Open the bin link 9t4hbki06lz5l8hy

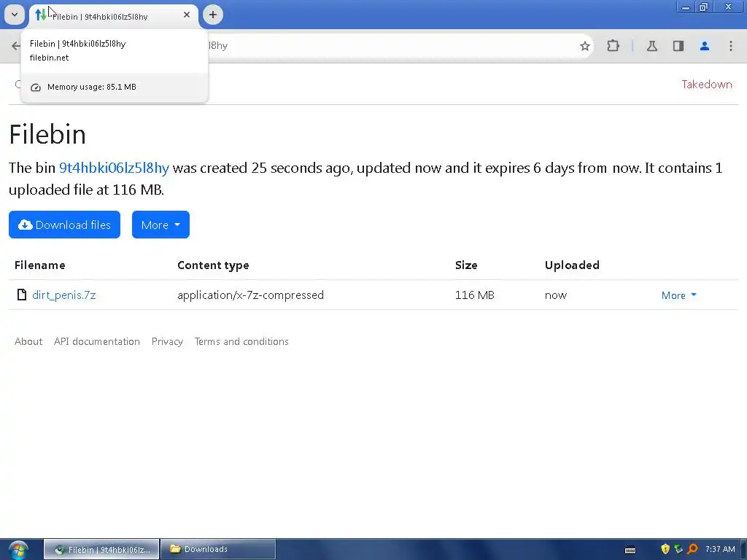pyautogui.click(x=114, y=168)
